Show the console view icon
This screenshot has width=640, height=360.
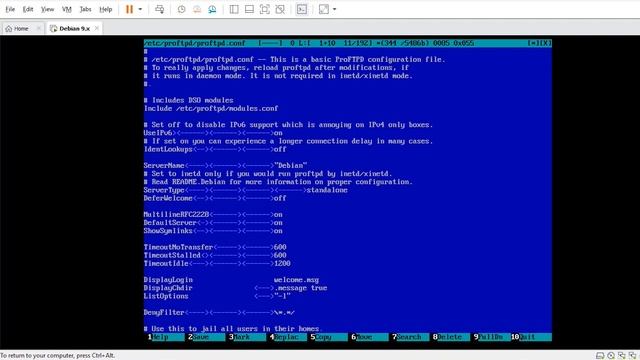tap(302, 9)
